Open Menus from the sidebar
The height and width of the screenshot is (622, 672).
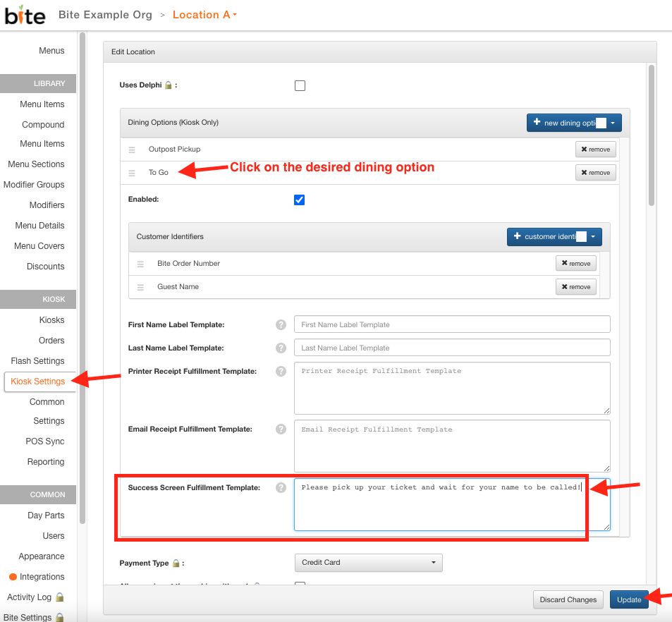click(x=51, y=51)
